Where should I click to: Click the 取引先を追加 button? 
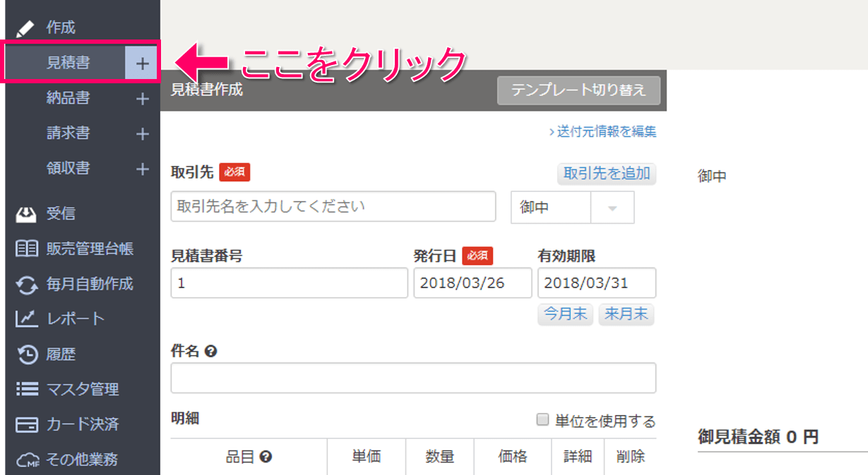pyautogui.click(x=606, y=174)
